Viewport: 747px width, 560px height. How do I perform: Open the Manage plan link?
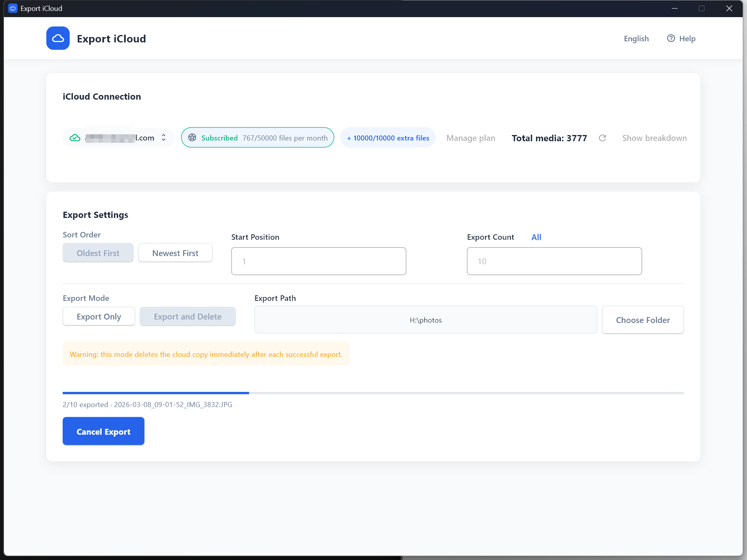tap(470, 138)
